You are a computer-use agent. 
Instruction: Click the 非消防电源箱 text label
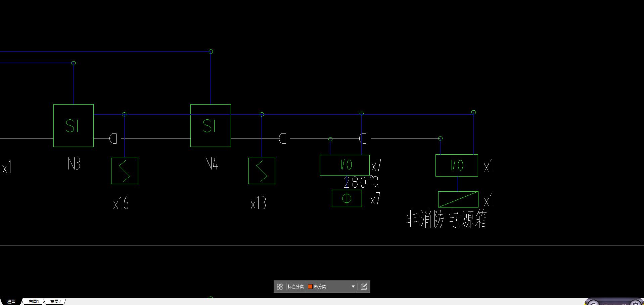click(x=447, y=219)
